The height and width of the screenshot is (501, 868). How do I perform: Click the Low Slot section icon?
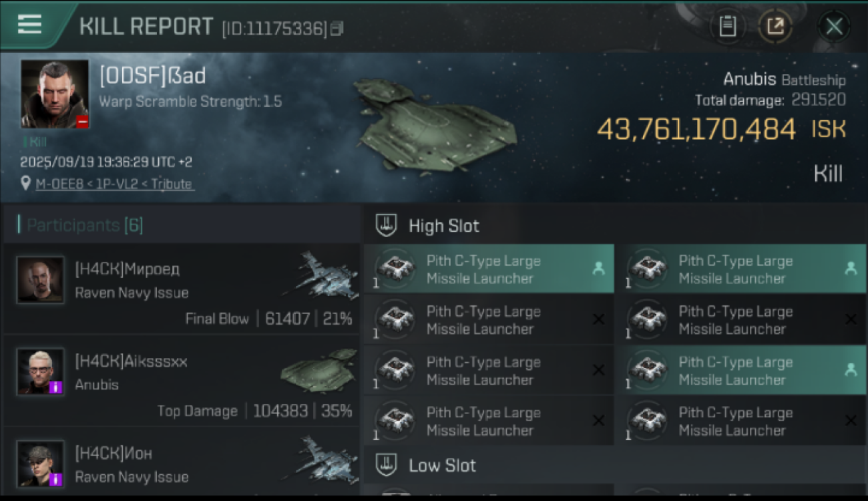pos(386,466)
